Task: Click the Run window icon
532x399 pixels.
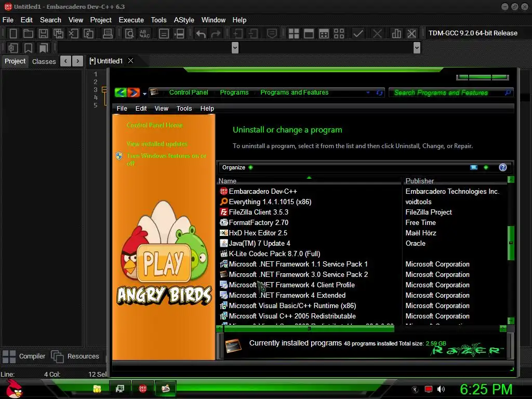Action: pos(309,33)
